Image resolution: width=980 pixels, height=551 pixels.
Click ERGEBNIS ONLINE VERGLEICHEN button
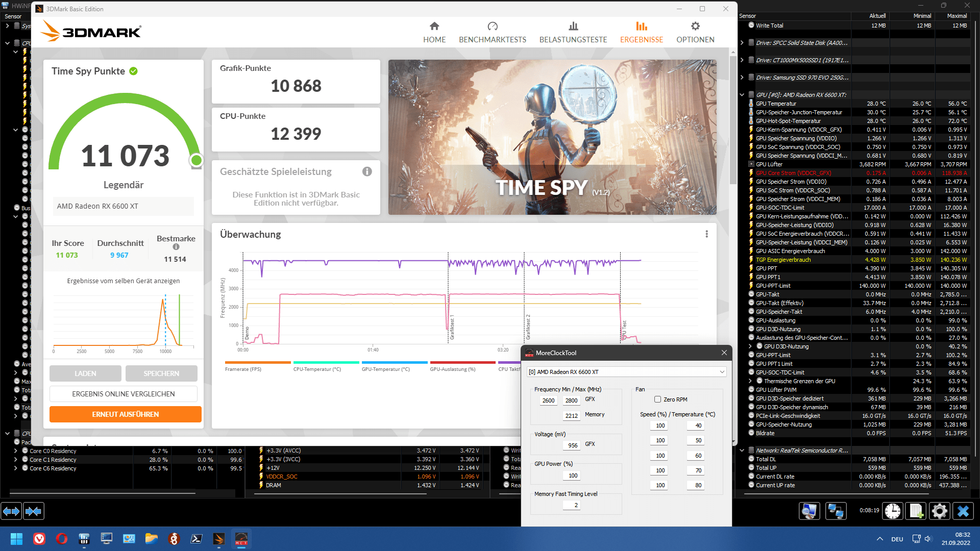[124, 394]
